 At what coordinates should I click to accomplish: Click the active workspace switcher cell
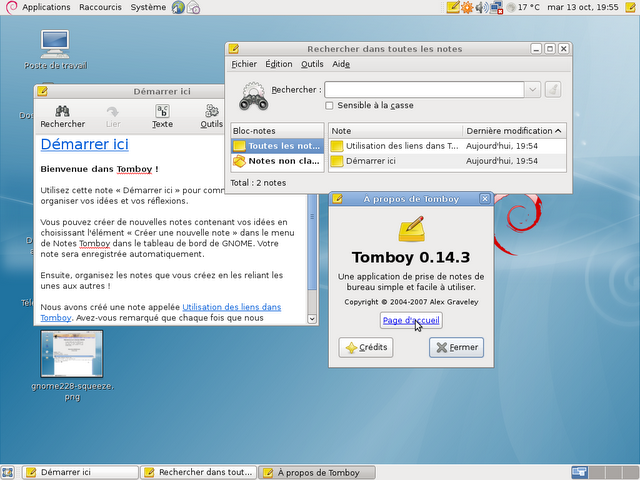(x=579, y=472)
